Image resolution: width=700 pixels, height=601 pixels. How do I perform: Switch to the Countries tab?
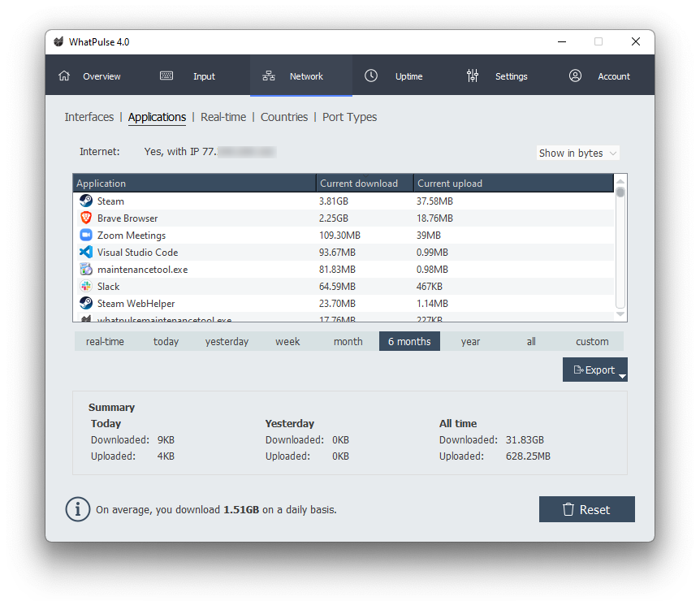(x=284, y=117)
